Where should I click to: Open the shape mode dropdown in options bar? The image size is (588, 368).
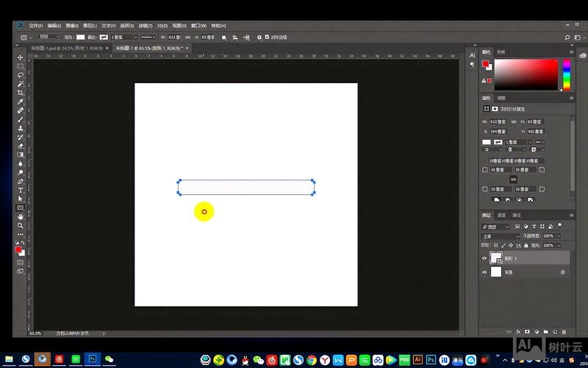point(48,37)
